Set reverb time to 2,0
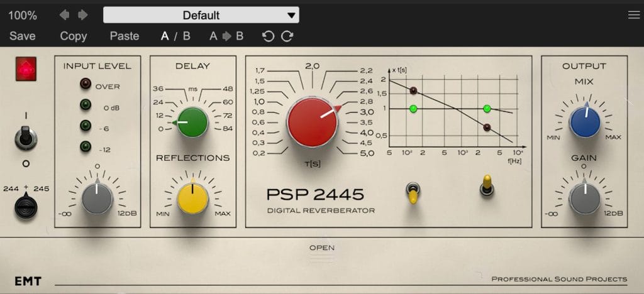This screenshot has height=294, width=644. pos(312,65)
